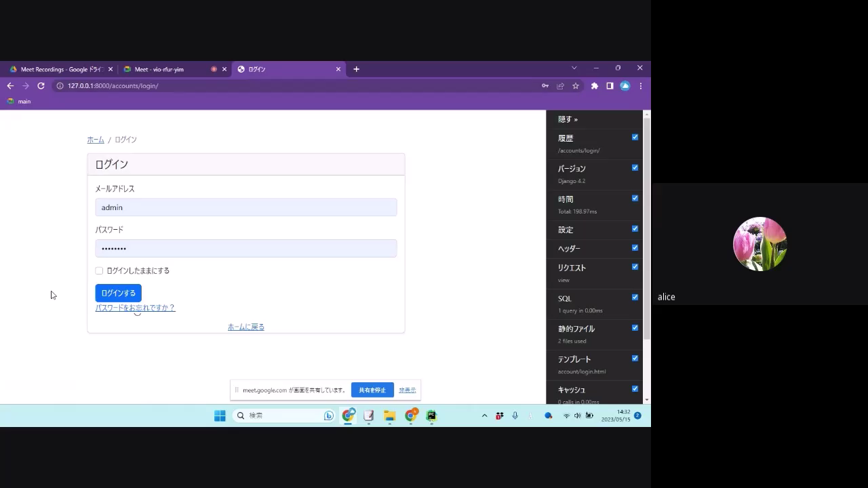Toggle the Chrome side panel icon
Viewport: 868px width, 488px height.
tap(610, 86)
